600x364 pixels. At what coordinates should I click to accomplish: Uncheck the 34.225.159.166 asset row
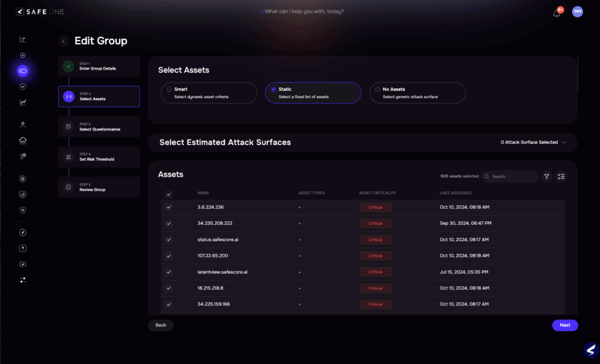(169, 304)
